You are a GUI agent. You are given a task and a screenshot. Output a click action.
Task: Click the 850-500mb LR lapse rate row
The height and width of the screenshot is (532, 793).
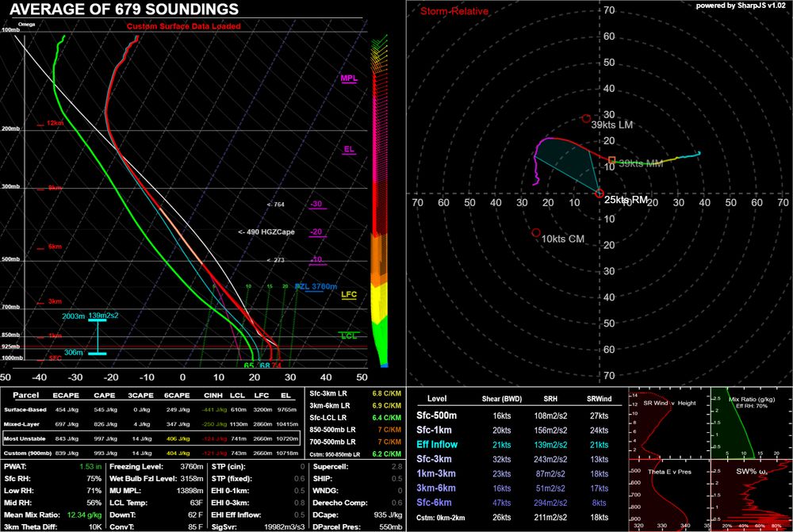(355, 430)
